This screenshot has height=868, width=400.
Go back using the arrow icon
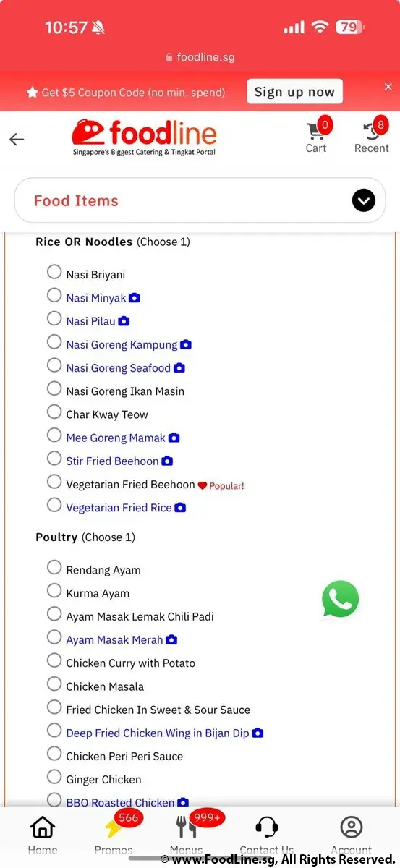tap(17, 140)
